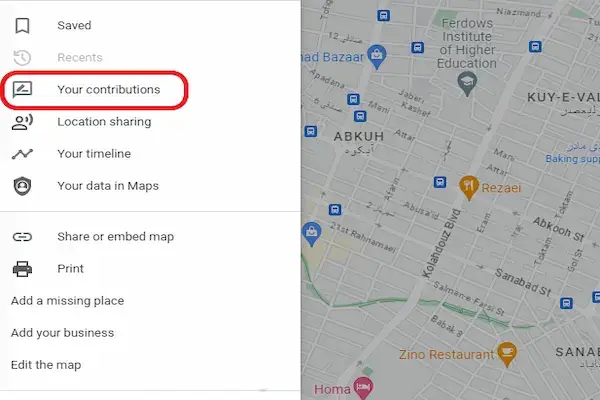This screenshot has height=400, width=600.
Task: Click the Homa hotel pin
Action: (x=366, y=387)
